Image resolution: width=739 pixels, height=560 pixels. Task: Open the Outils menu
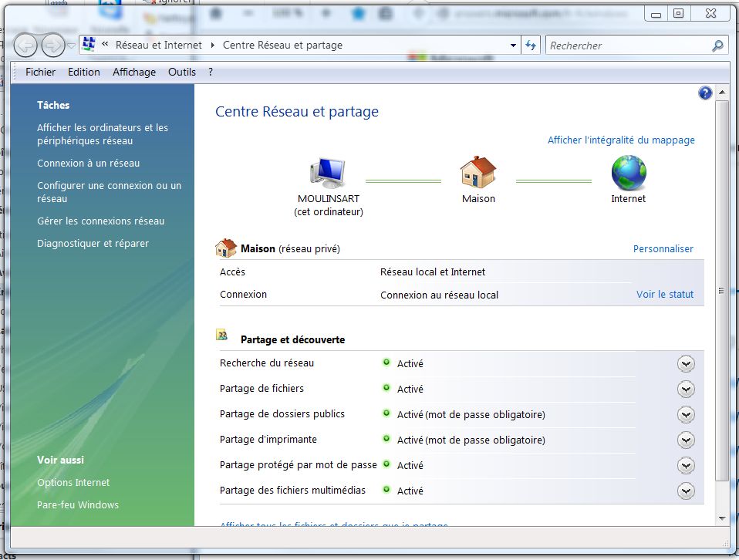tap(182, 72)
